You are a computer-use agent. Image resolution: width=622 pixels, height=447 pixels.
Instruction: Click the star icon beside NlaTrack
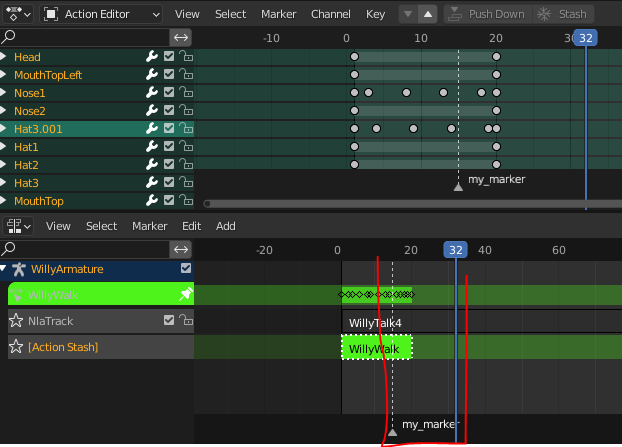(x=16, y=320)
